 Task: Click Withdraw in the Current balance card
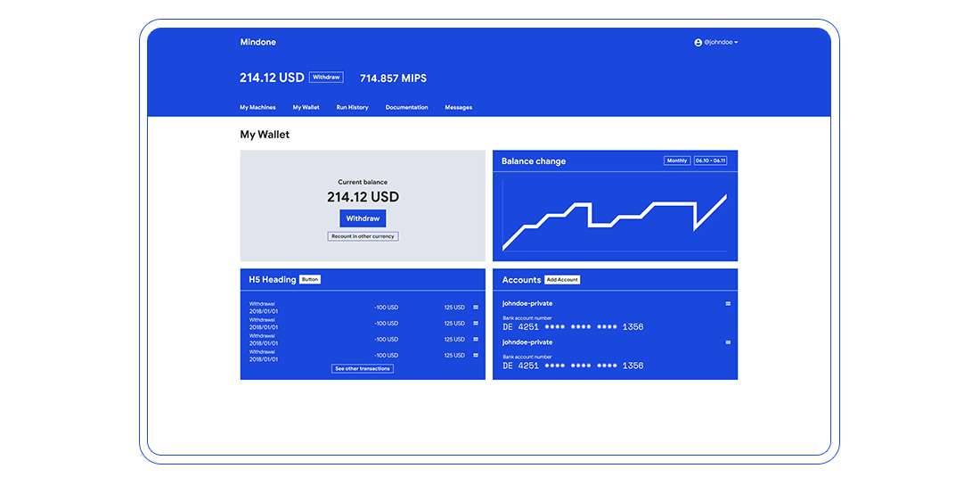point(363,218)
